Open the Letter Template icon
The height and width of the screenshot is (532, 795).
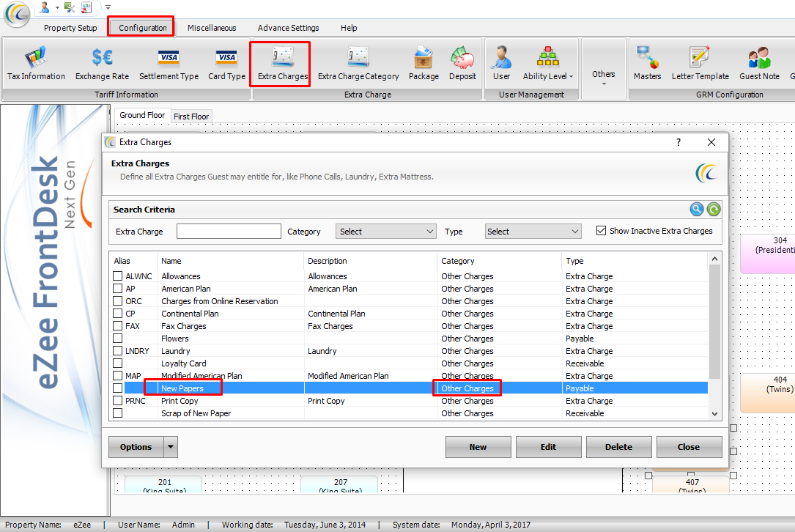(x=700, y=64)
